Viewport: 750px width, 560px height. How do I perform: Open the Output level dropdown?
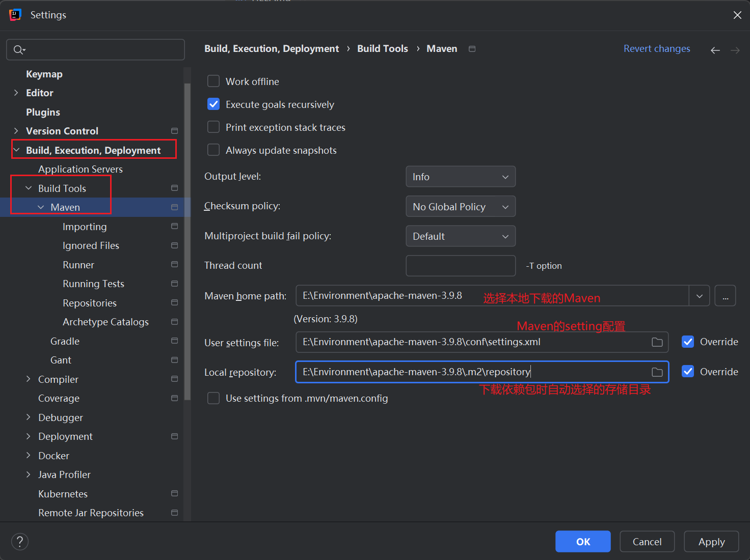pyautogui.click(x=460, y=177)
